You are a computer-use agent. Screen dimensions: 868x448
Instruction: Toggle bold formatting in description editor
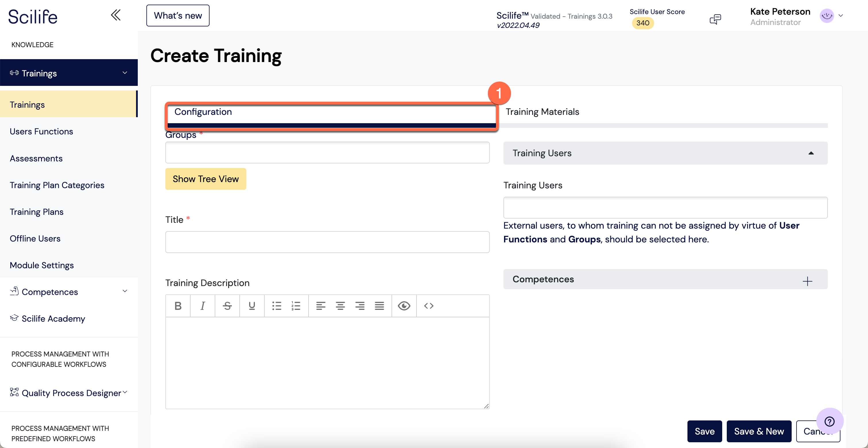pos(178,306)
